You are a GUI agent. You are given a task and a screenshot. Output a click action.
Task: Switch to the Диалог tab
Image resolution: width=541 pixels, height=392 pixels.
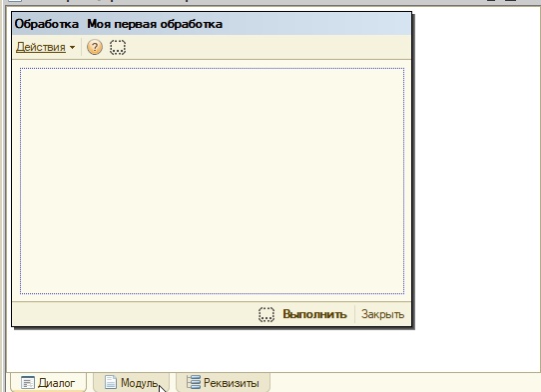pyautogui.click(x=48, y=383)
